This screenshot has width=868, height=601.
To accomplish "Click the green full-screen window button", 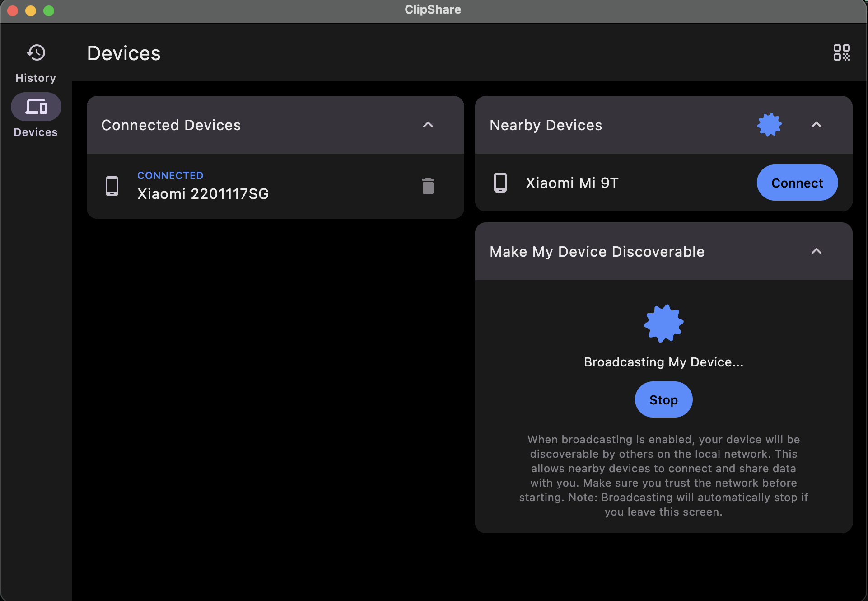I will 49,10.
